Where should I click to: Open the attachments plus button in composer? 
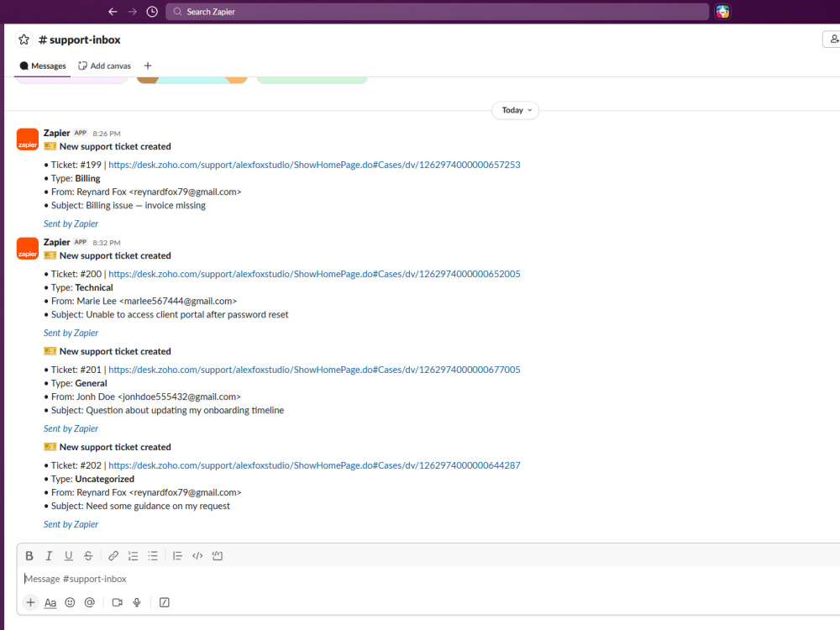tap(30, 602)
